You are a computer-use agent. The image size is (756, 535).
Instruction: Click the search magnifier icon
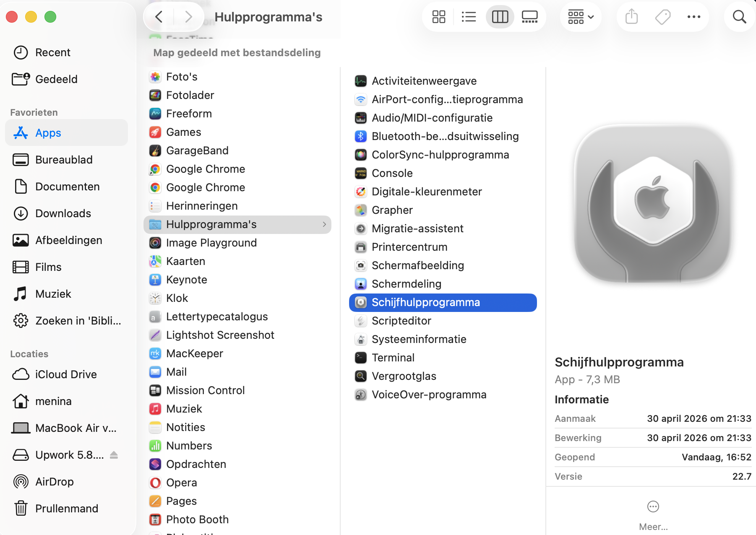[739, 17]
